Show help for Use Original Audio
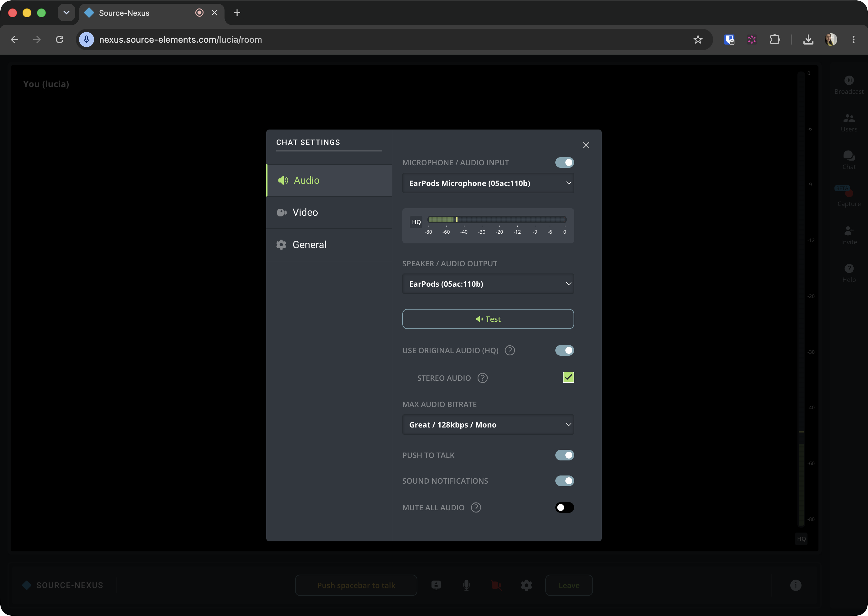868x616 pixels. point(510,350)
